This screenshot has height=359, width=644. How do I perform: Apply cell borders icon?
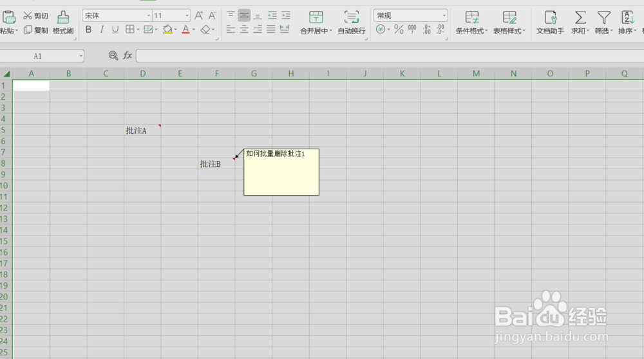(x=130, y=29)
